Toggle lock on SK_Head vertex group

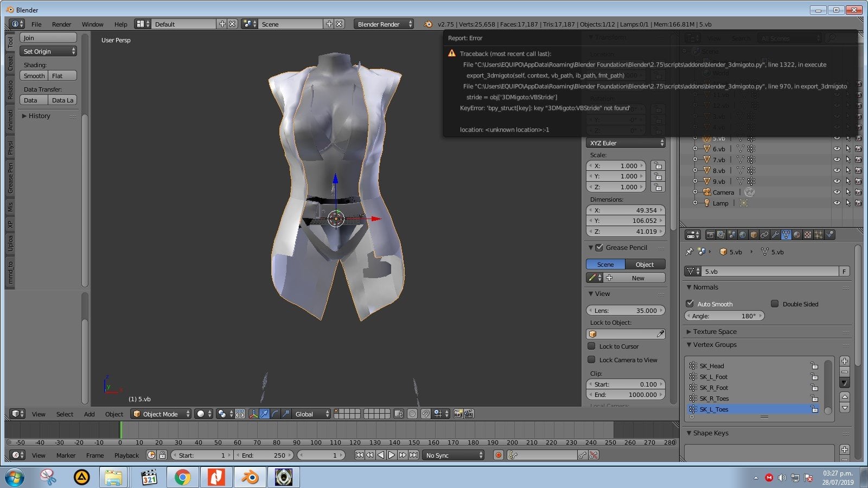pyautogui.click(x=814, y=365)
